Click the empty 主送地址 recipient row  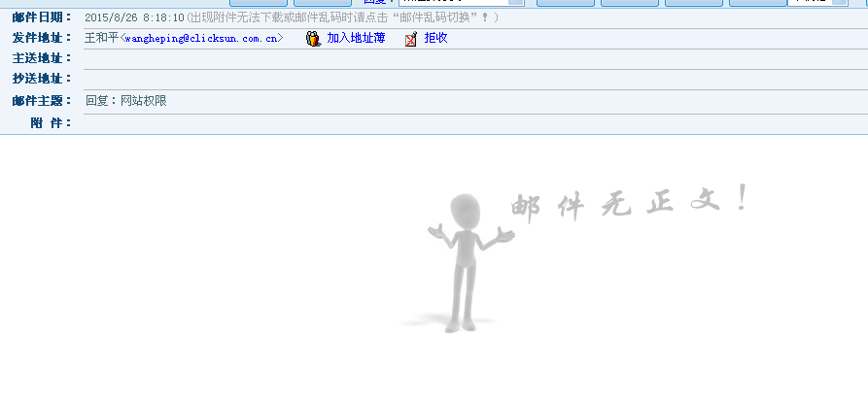467,58
